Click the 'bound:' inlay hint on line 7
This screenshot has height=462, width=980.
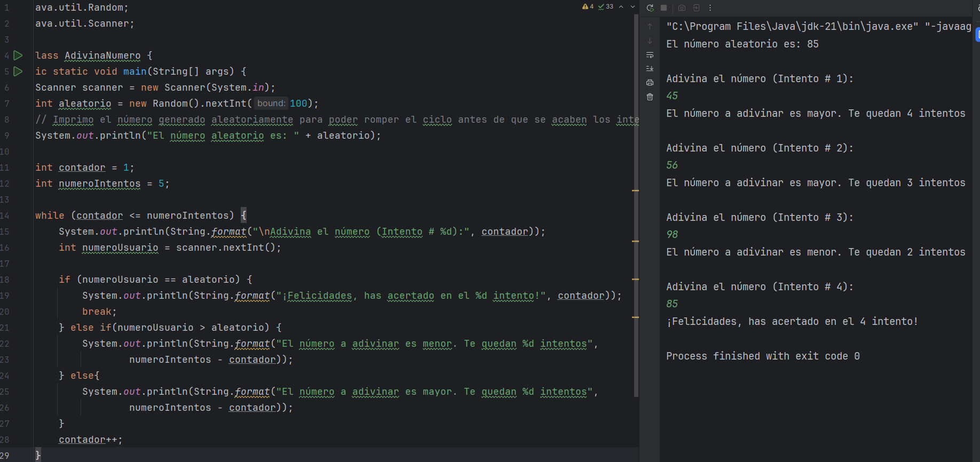[271, 103]
